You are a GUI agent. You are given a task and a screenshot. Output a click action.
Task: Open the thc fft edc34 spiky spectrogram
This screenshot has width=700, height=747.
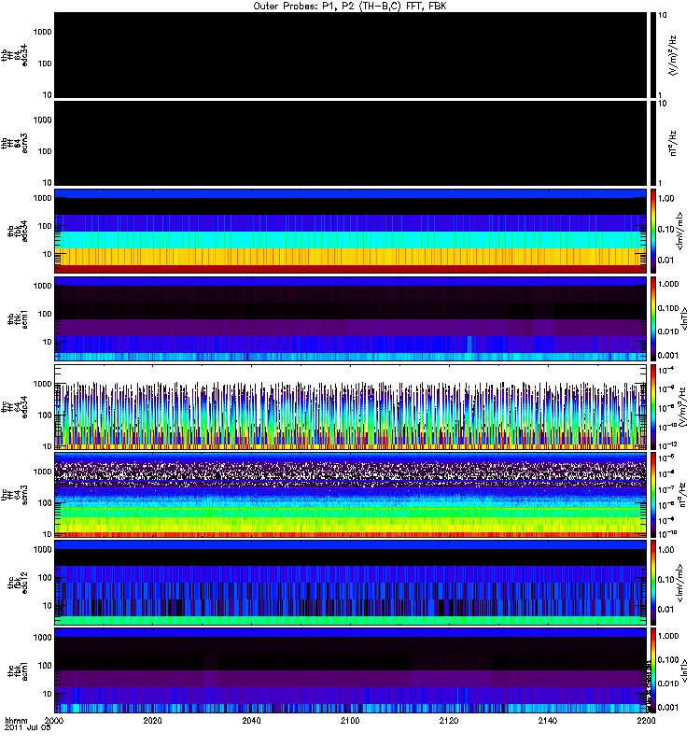click(350, 406)
